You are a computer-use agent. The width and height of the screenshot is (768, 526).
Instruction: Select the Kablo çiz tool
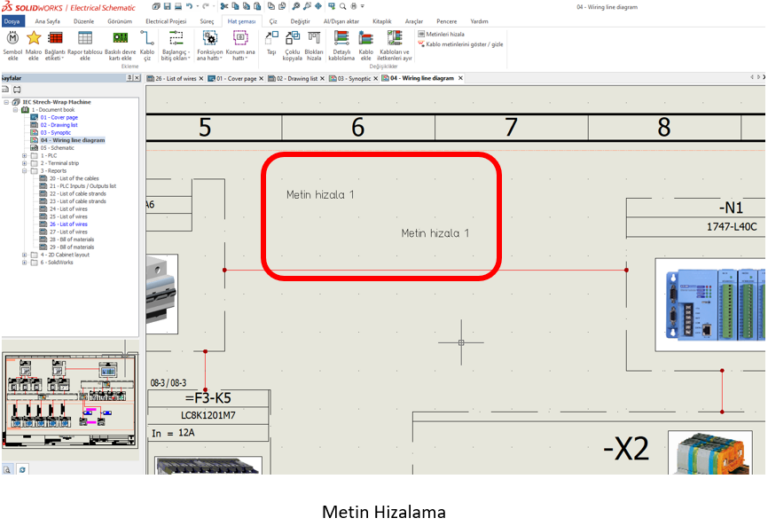coord(147,38)
